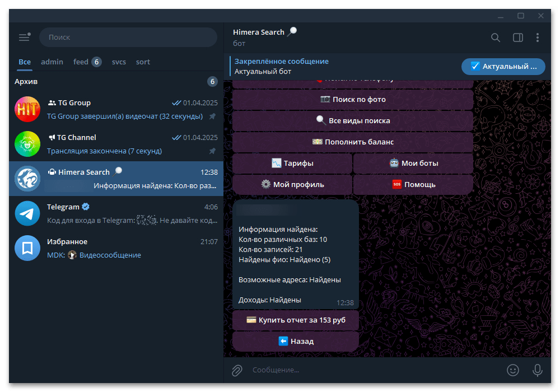Open TG Channel avatar
This screenshot has width=560, height=392.
27,144
